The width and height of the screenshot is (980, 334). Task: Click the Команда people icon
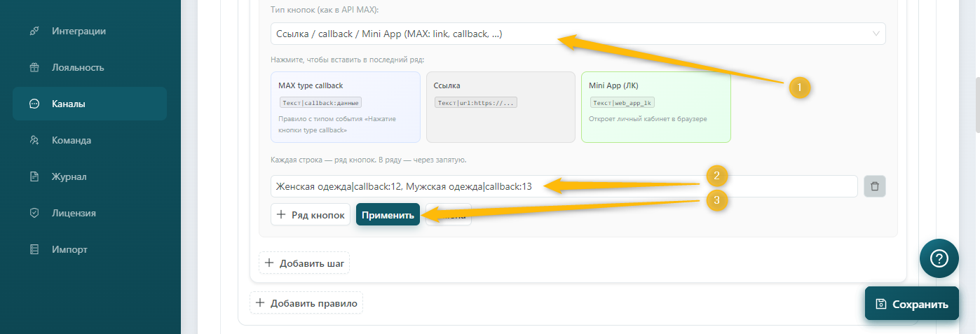point(34,141)
